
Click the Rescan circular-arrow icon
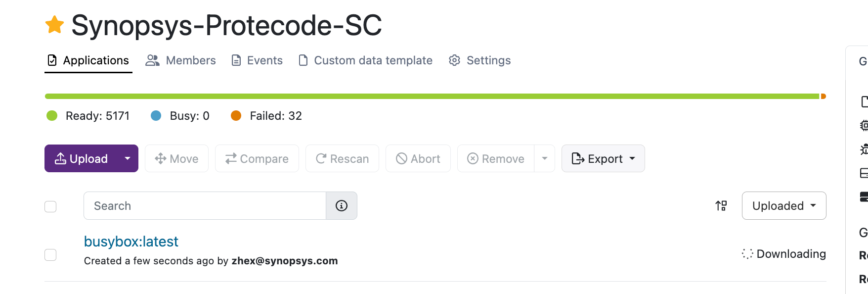pyautogui.click(x=321, y=158)
